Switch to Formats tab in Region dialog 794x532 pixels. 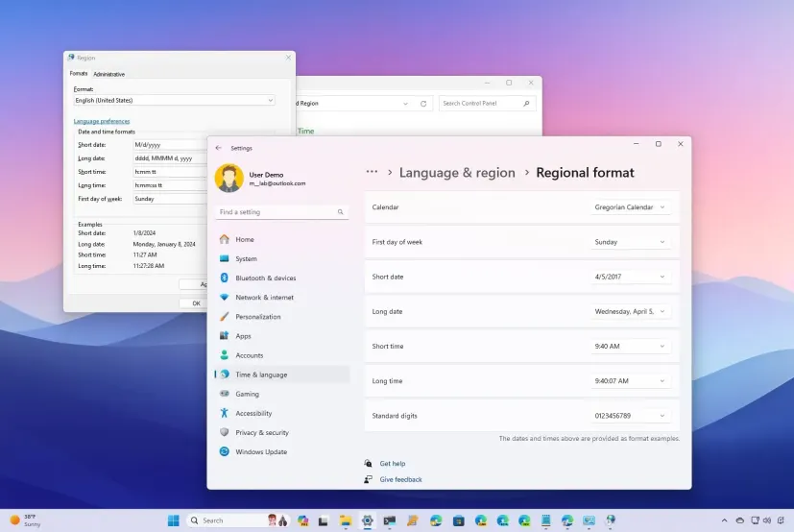click(x=79, y=74)
